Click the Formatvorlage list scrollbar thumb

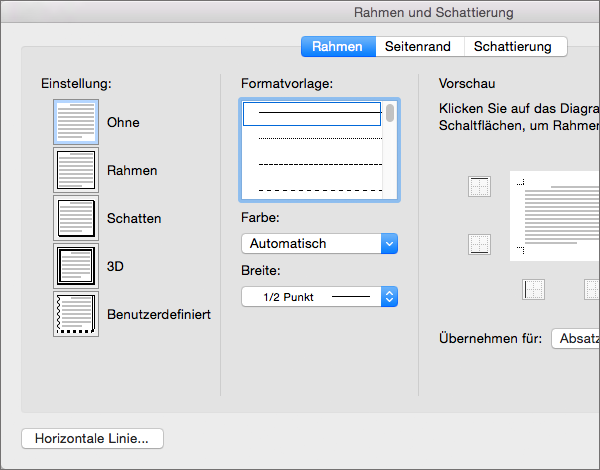[390, 113]
